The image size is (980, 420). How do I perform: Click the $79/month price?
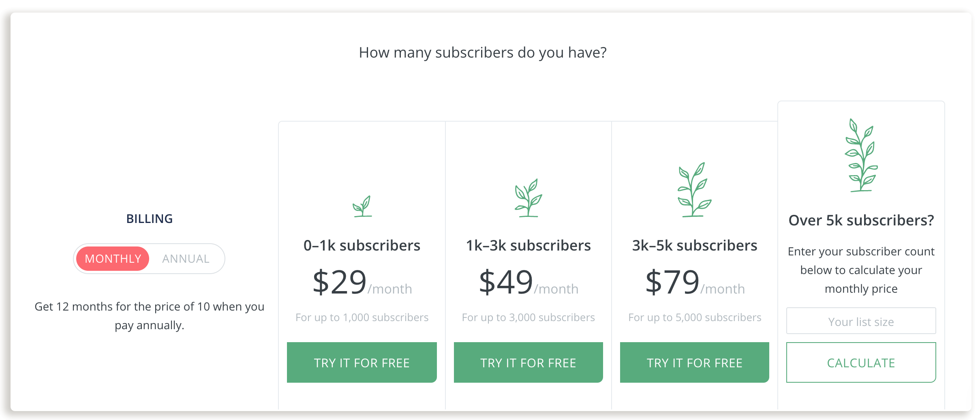click(x=695, y=282)
